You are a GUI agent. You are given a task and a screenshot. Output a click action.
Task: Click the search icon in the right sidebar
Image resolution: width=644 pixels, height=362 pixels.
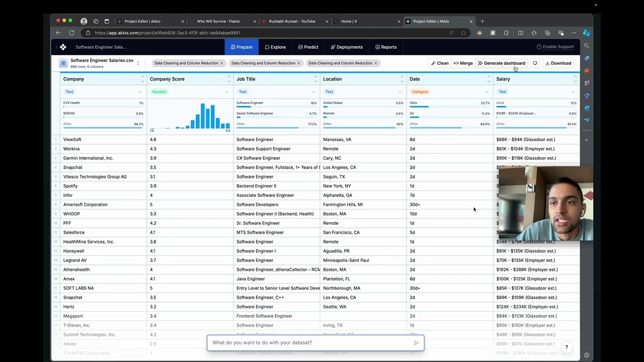pos(586,46)
